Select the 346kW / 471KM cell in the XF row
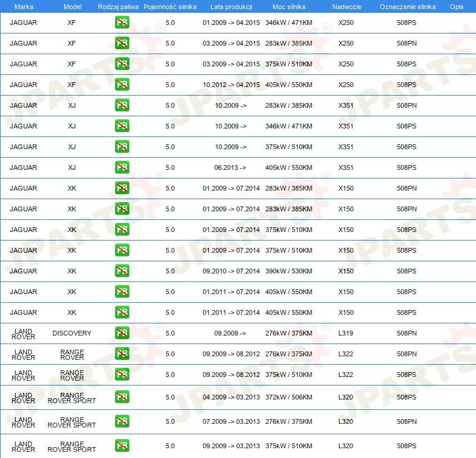Image resolution: width=476 pixels, height=458 pixels. [289, 23]
